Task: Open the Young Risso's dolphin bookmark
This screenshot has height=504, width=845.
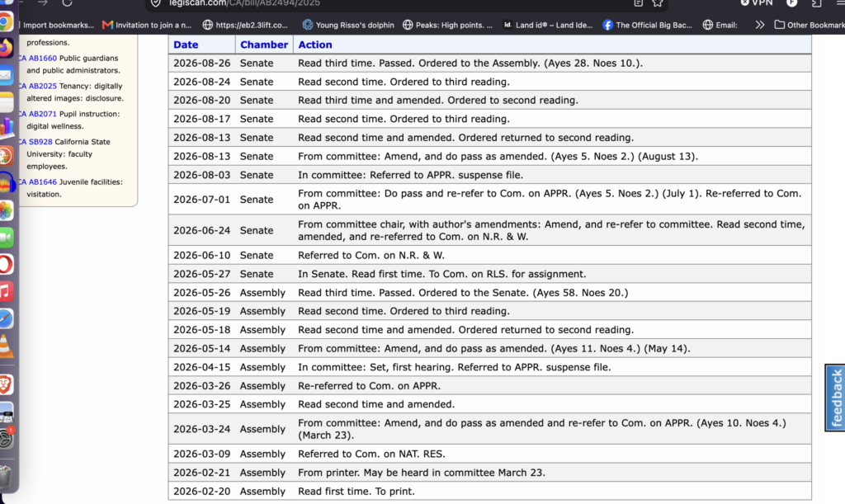Action: 348,25
